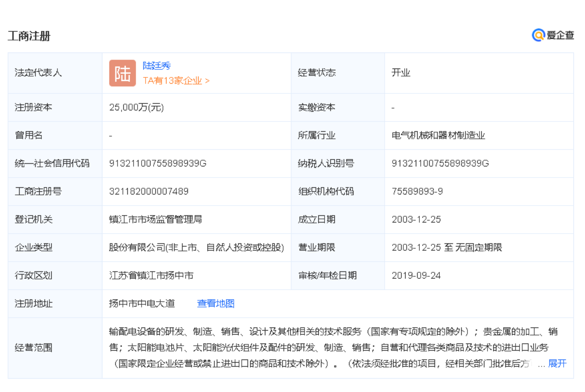Click the organization code 75589893-9
Image resolution: width=585 pixels, height=392 pixels.
pos(417,191)
